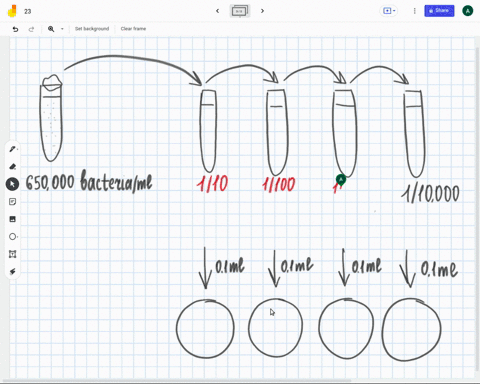Choose the Select arrow tool
The width and height of the screenshot is (480, 384).
tap(13, 184)
